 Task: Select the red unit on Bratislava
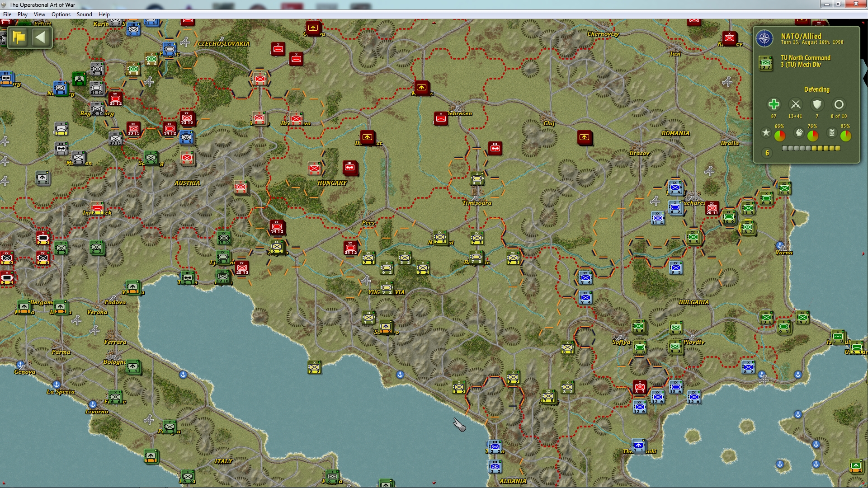tap(296, 119)
